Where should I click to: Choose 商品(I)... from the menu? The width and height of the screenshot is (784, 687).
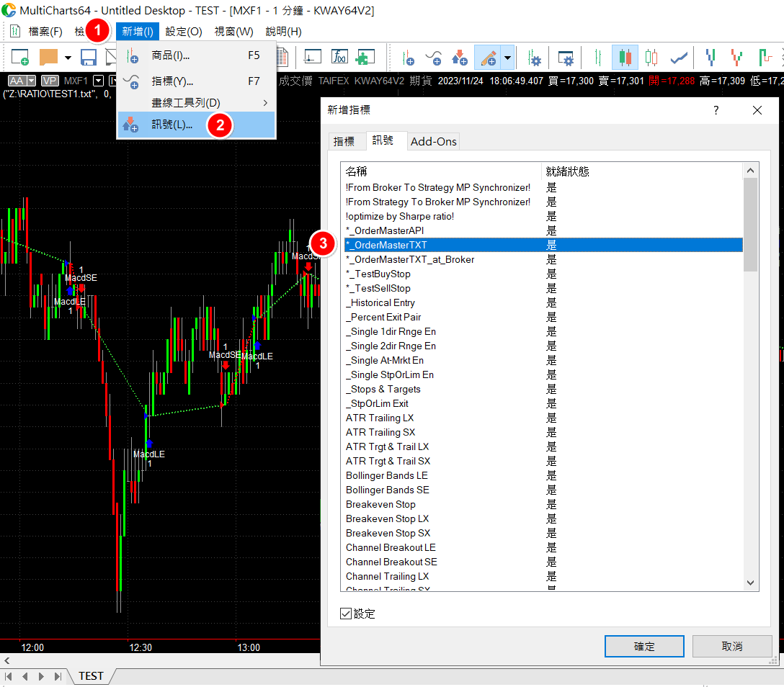click(x=197, y=55)
